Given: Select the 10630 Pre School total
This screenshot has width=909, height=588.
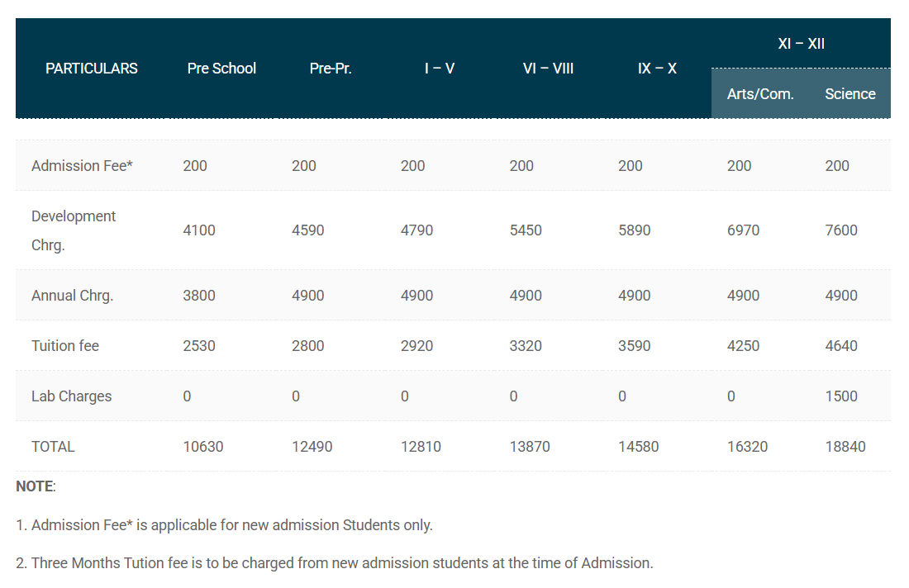Looking at the screenshot, I should 202,446.
